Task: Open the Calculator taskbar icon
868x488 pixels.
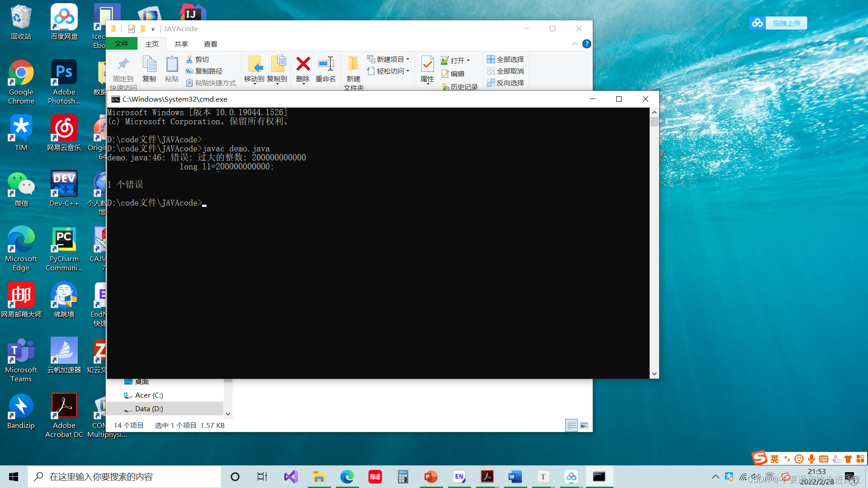Action: [x=403, y=477]
